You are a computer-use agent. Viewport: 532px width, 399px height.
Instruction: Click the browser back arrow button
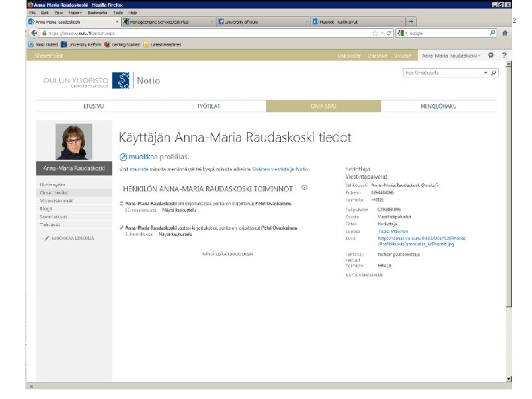pyautogui.click(x=34, y=33)
